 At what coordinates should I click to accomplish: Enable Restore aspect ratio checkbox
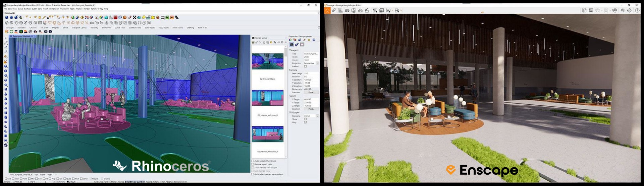click(x=253, y=164)
